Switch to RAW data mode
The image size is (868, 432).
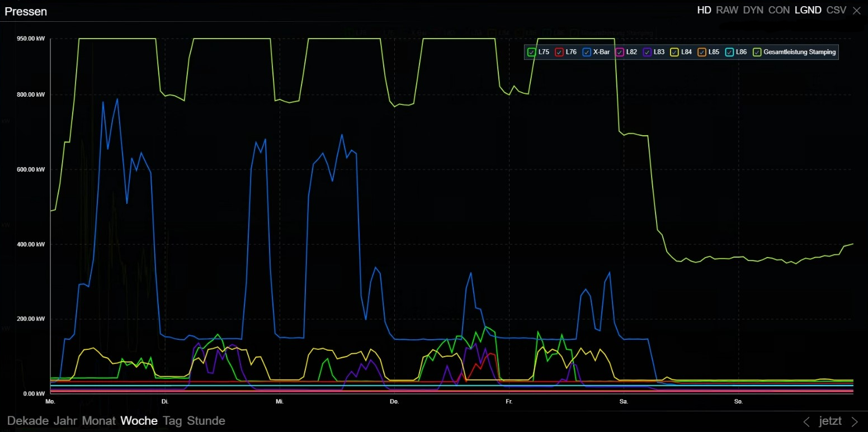(727, 10)
